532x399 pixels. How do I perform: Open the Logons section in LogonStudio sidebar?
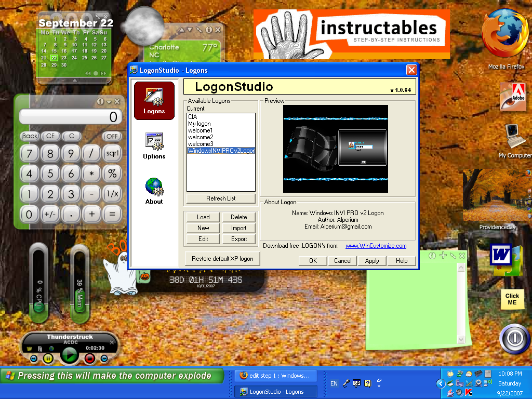pos(154,100)
